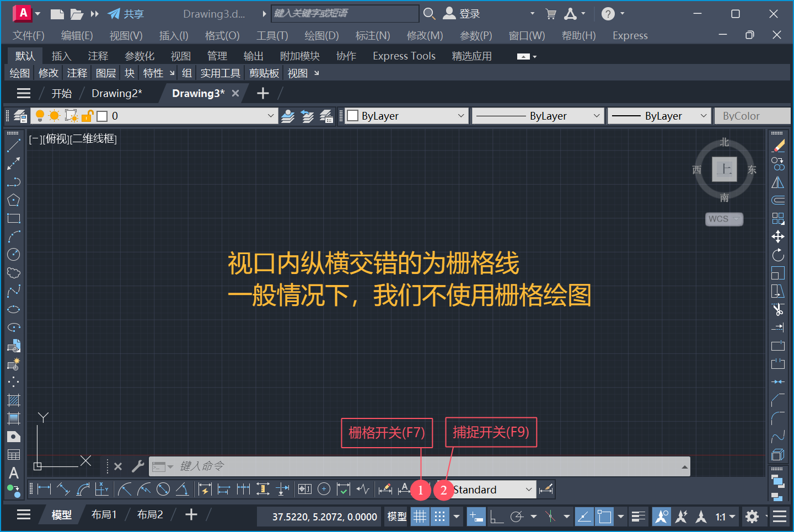The width and height of the screenshot is (794, 532).
Task: Click the Radius dimension tool
Action: coord(125,489)
